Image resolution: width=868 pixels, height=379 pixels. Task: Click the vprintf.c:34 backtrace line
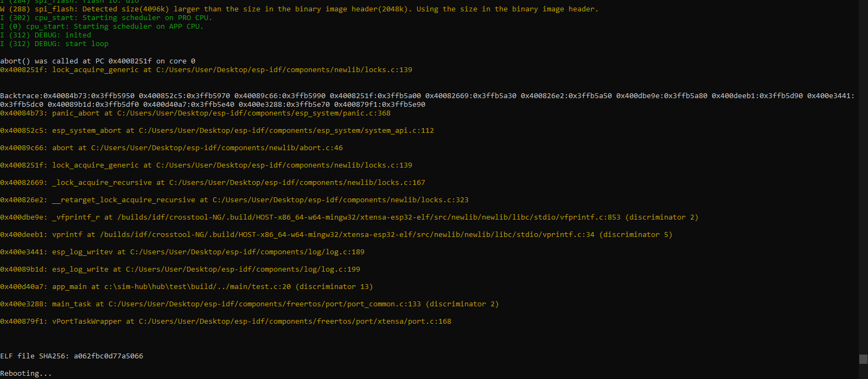tap(336, 235)
